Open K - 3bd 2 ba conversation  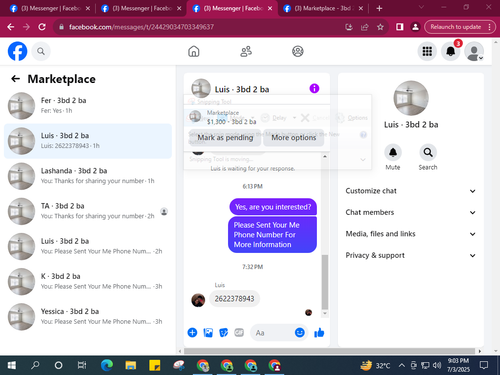[x=88, y=282]
